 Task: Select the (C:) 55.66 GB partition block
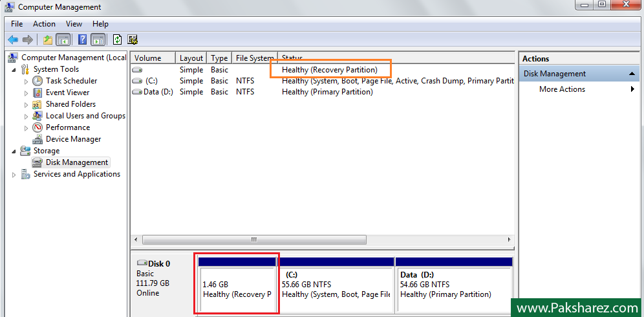pos(336,285)
